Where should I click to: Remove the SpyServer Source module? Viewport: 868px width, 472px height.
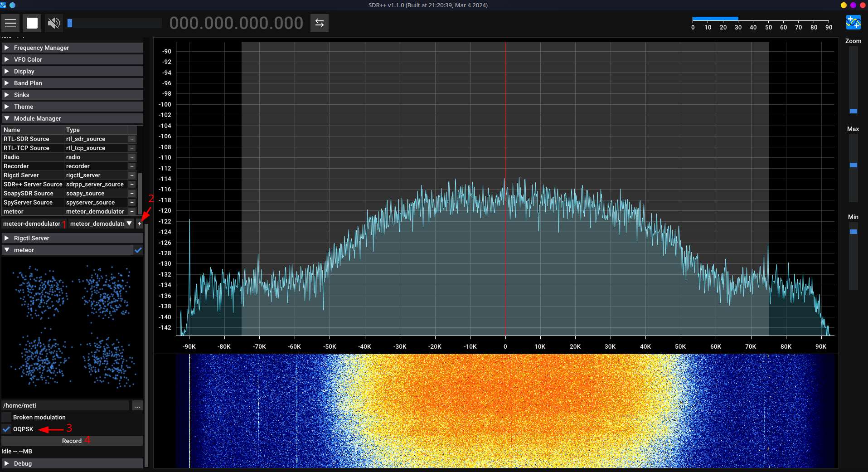(x=132, y=202)
